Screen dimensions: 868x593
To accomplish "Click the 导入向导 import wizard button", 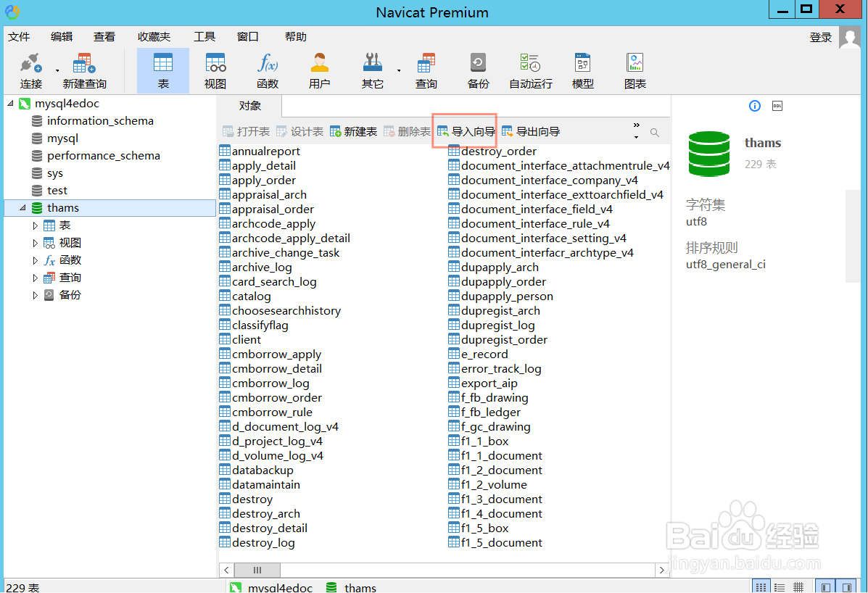I will point(466,132).
